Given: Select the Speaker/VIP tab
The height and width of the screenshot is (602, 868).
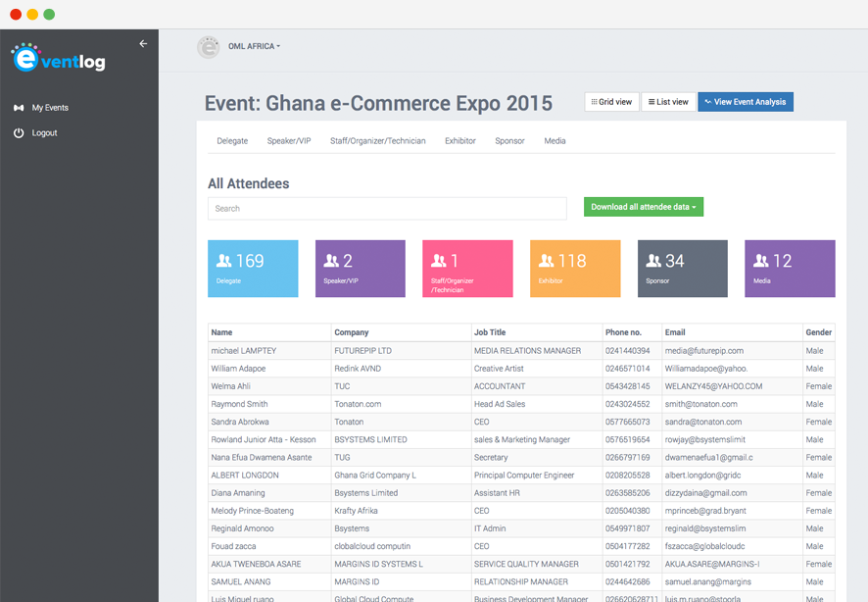Looking at the screenshot, I should coord(289,140).
